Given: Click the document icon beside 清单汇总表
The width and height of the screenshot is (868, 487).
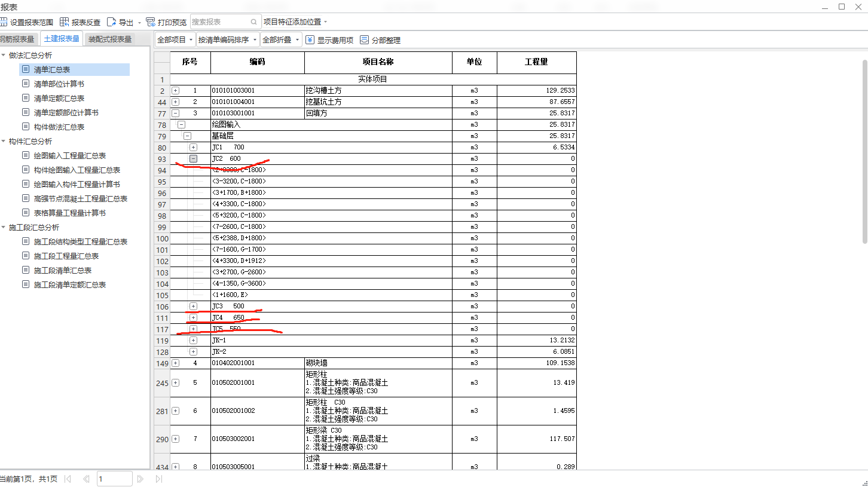Looking at the screenshot, I should tap(26, 69).
